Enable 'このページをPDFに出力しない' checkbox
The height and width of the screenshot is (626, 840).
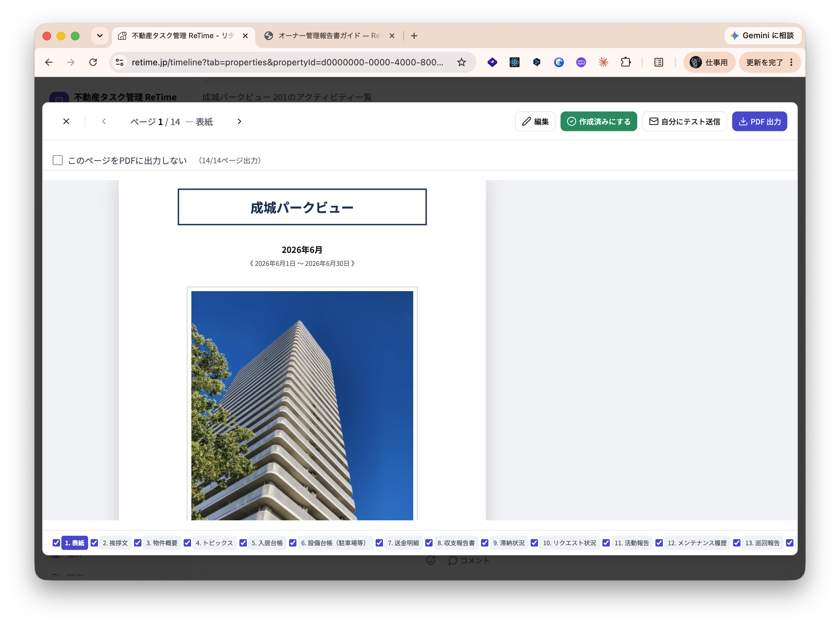[58, 160]
